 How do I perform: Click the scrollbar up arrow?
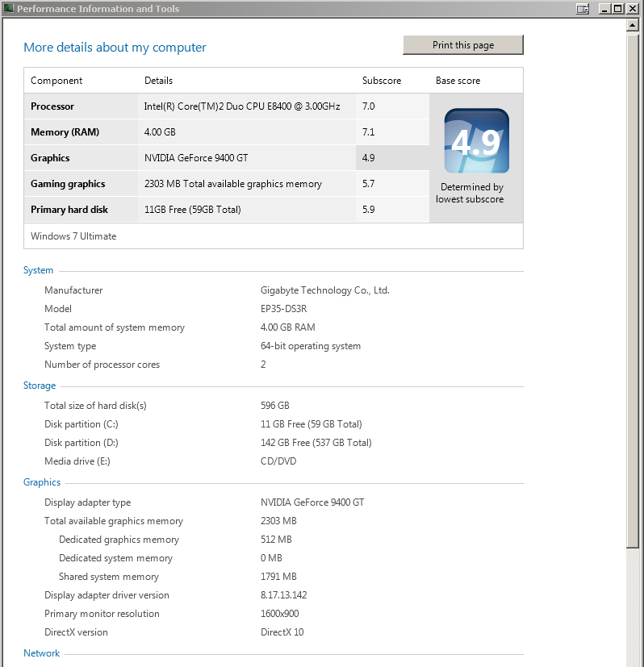633,26
